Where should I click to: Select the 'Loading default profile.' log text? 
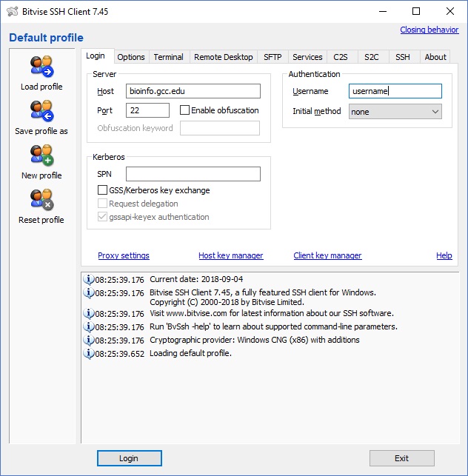(190, 353)
